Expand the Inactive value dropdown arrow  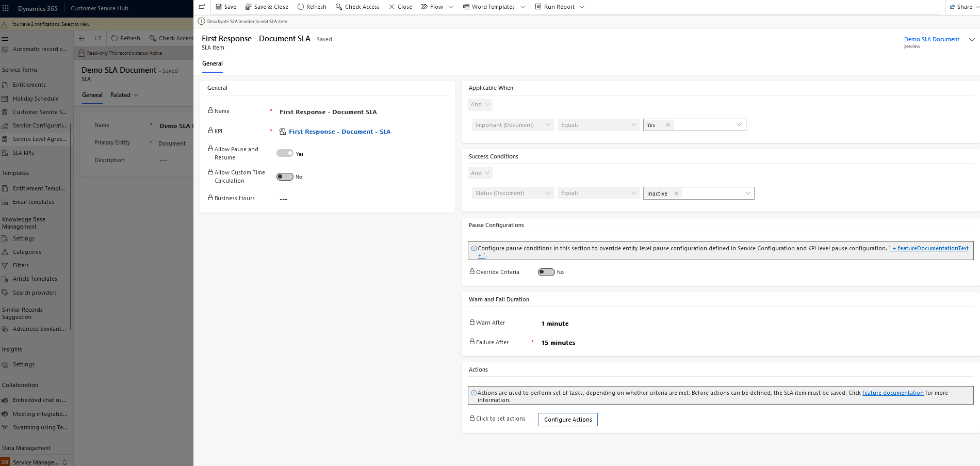[747, 194]
